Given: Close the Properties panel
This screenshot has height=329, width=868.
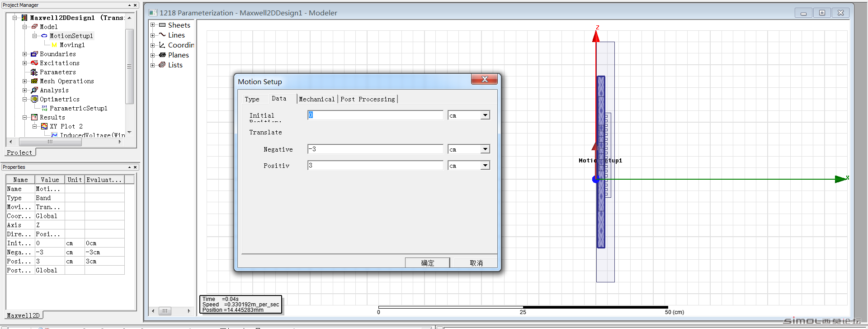Looking at the screenshot, I should [x=135, y=167].
